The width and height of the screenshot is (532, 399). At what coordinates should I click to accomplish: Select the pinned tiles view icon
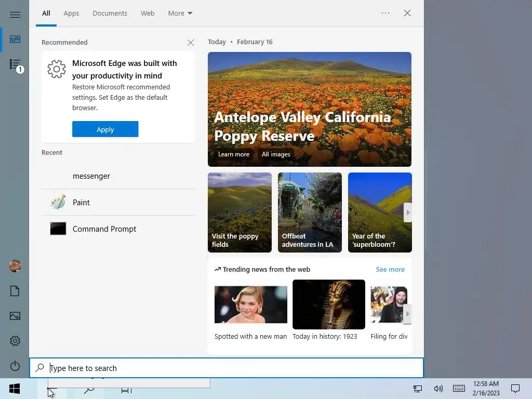[15, 39]
